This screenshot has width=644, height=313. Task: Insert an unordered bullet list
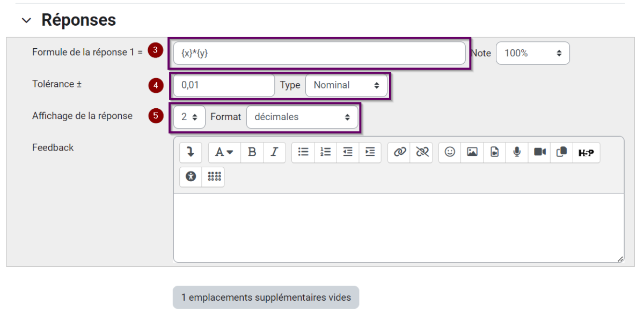point(303,152)
